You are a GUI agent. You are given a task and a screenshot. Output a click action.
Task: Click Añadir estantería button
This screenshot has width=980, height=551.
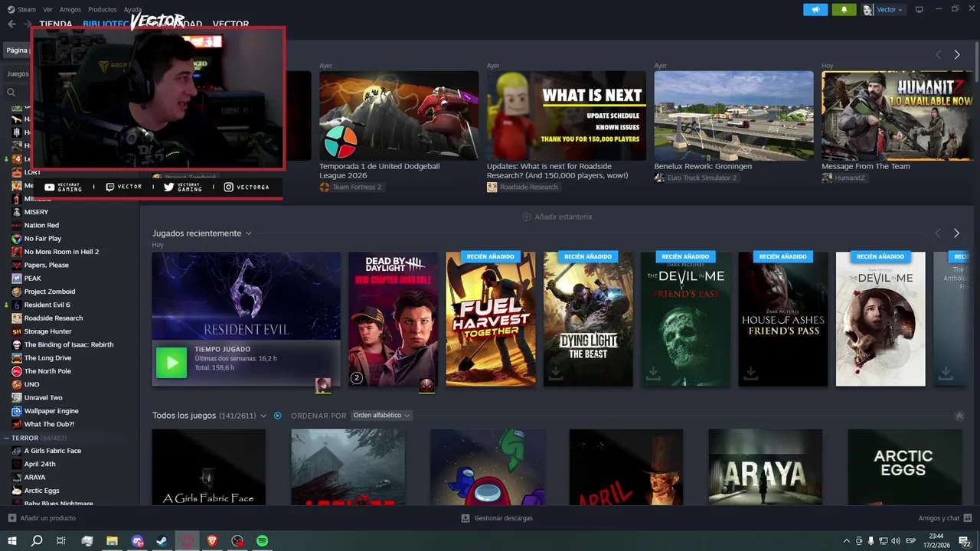[557, 217]
